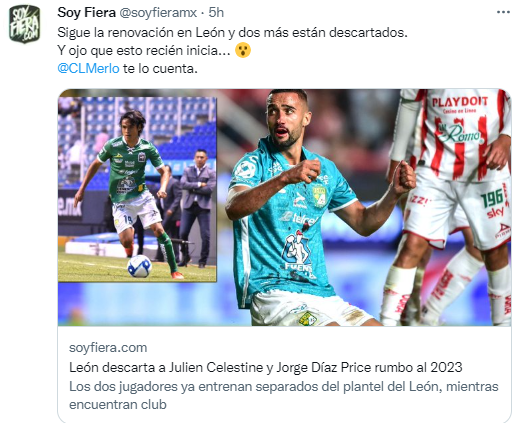Open the Soy Fiera display name
This screenshot has width=526, height=423.
click(86, 13)
